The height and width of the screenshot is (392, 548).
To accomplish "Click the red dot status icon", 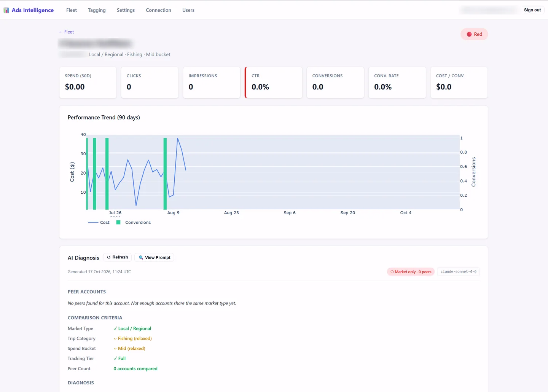I will pos(469,34).
